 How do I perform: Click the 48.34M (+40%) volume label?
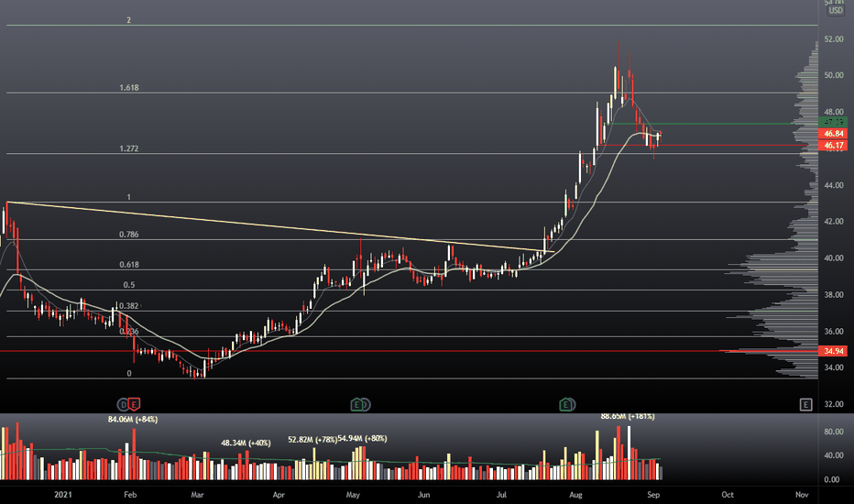click(x=246, y=443)
